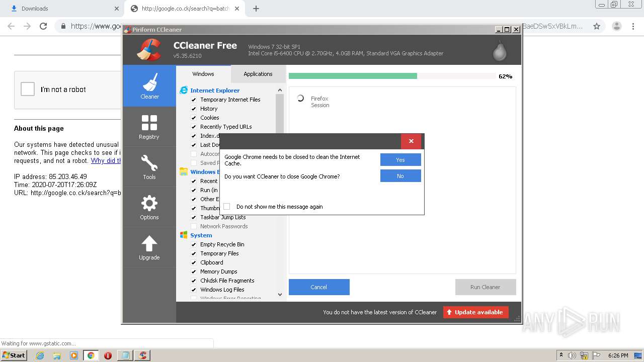Viewport: 644px width, 362px height.
Task: Toggle Temporary Internet Files checkbox
Action: [194, 100]
